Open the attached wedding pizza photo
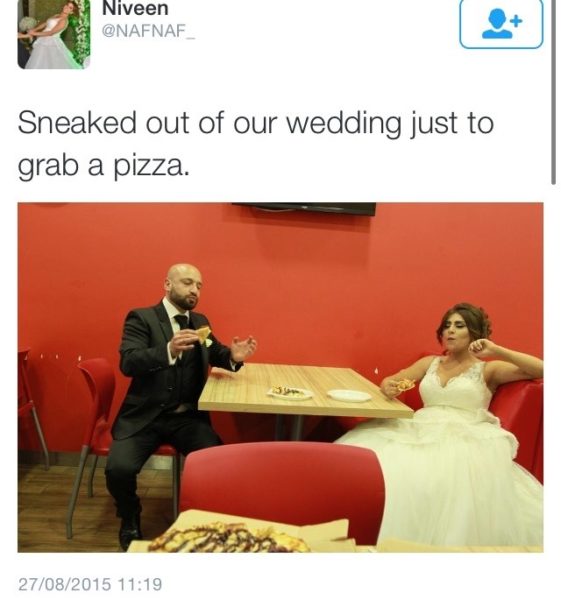 pos(280,377)
